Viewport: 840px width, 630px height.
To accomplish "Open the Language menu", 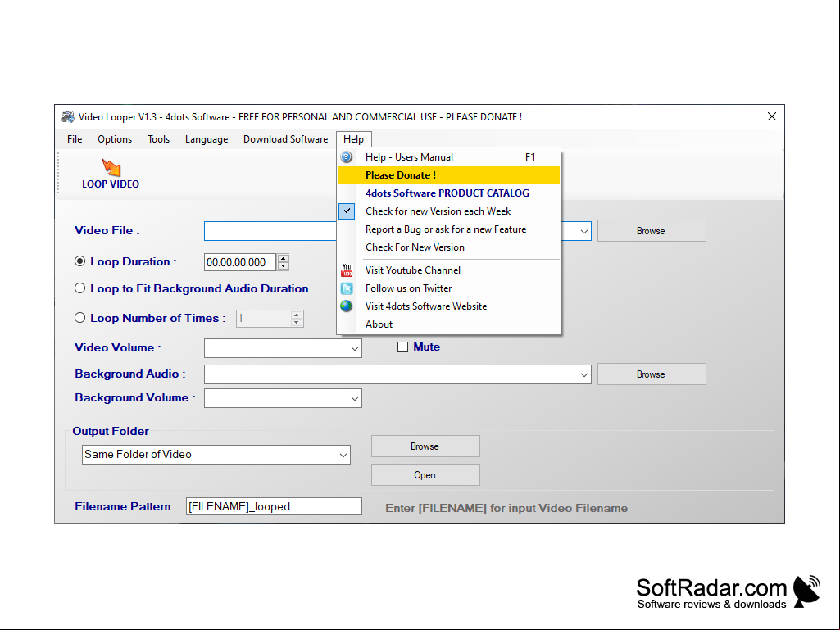I will (207, 139).
